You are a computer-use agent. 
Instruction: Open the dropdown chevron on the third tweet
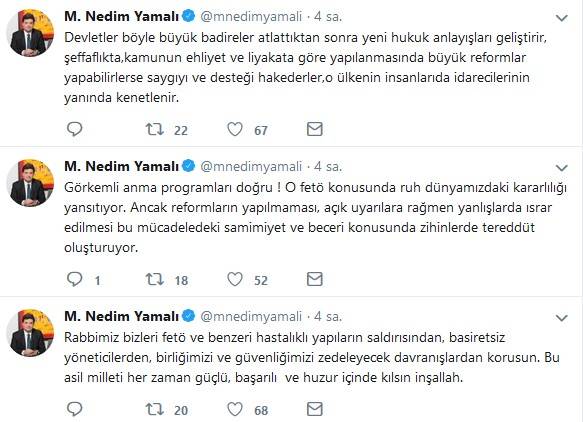coord(561,318)
